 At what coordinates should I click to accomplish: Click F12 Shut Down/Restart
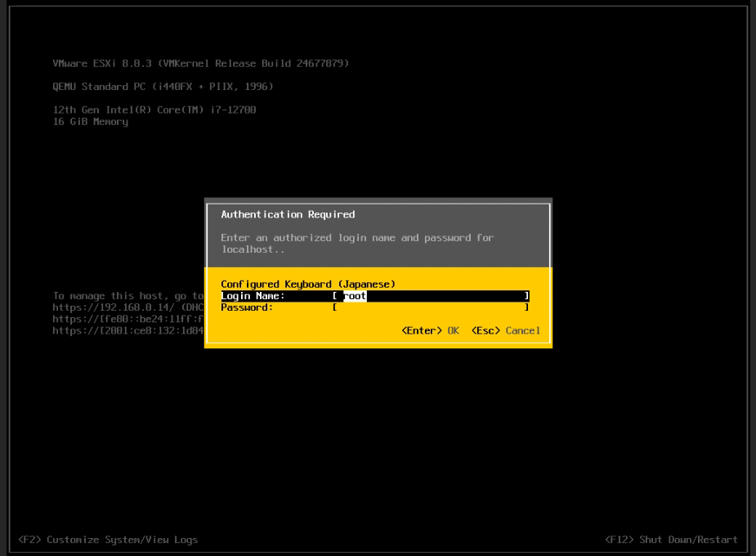(671, 540)
